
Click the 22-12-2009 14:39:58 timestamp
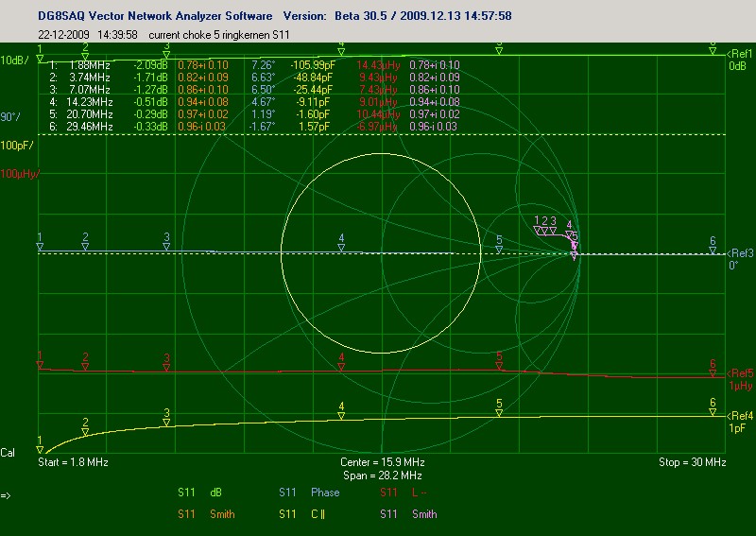click(x=88, y=35)
